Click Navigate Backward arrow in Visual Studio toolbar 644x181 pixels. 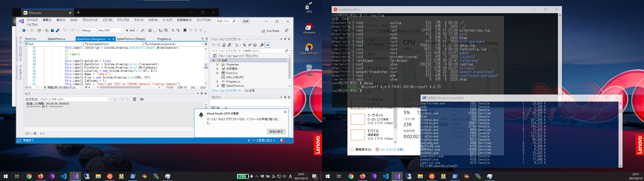24,30
